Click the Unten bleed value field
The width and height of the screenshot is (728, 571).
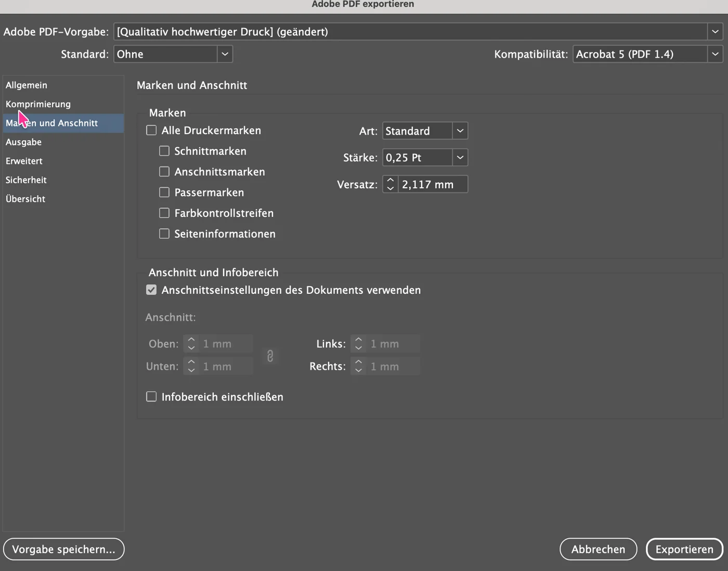click(226, 367)
